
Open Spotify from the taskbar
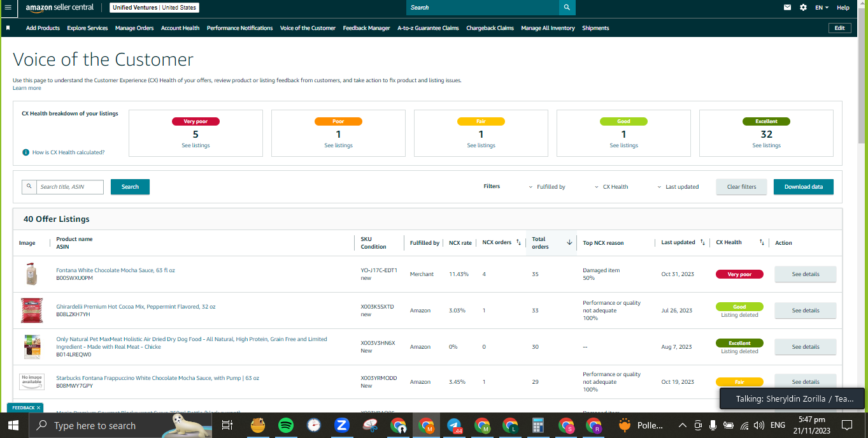click(286, 425)
